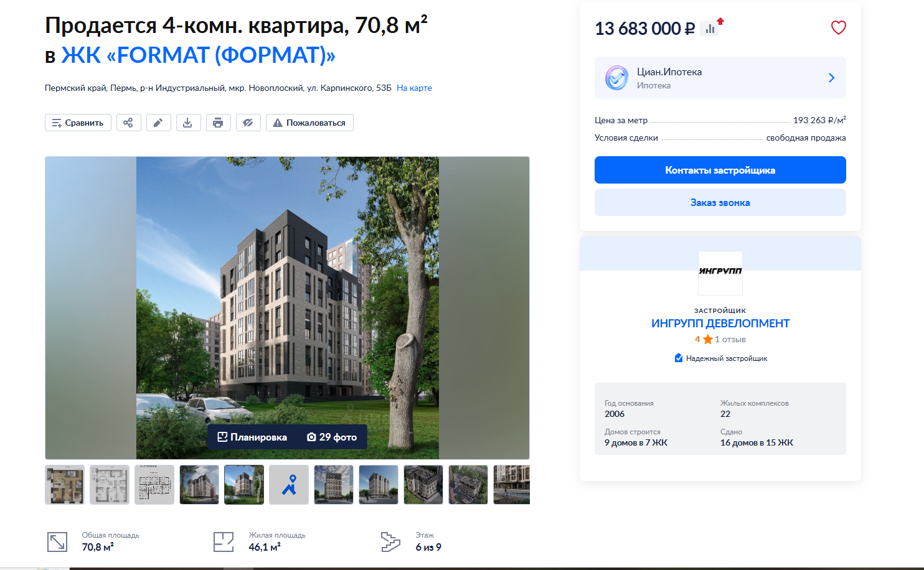The height and width of the screenshot is (570, 924).
Task: Open the ЖК «FORMAT (ФОРМАТ)» link
Action: click(x=198, y=55)
